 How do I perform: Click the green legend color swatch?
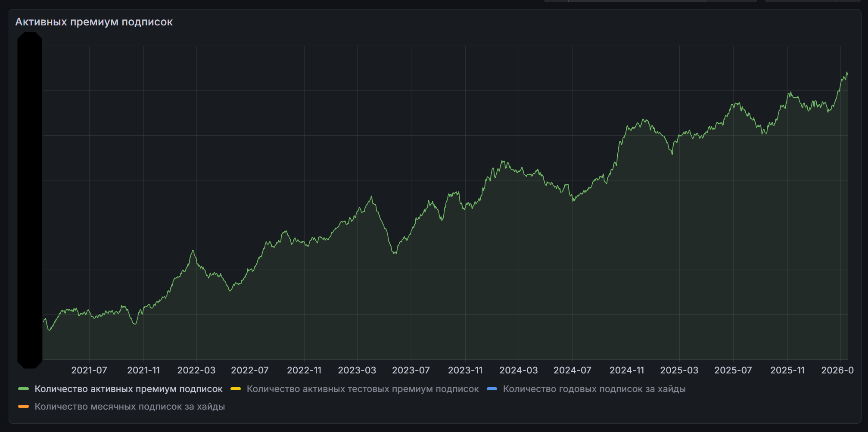click(24, 389)
